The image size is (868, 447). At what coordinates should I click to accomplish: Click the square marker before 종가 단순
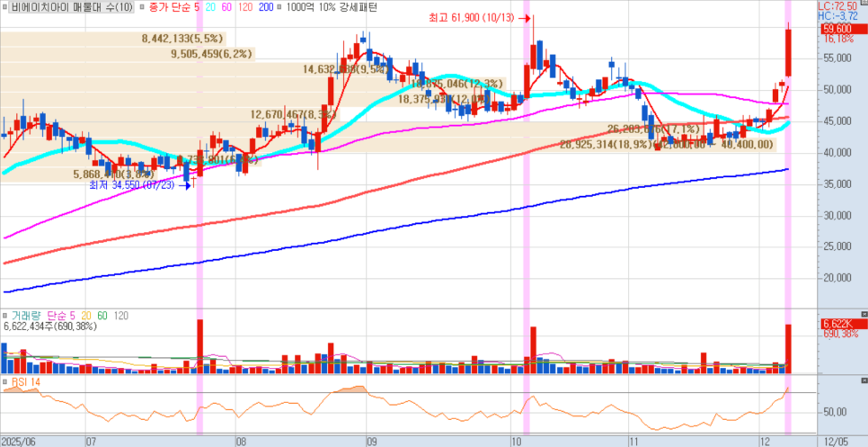coord(143,7)
